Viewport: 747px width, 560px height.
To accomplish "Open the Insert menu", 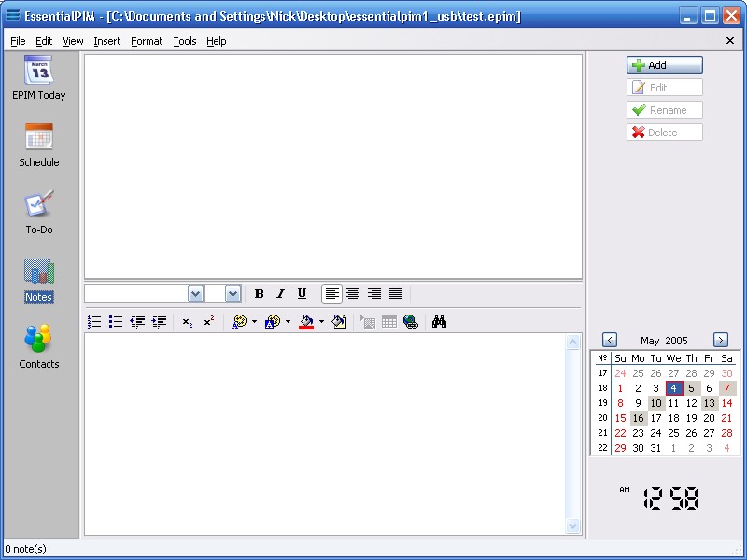I will [106, 41].
